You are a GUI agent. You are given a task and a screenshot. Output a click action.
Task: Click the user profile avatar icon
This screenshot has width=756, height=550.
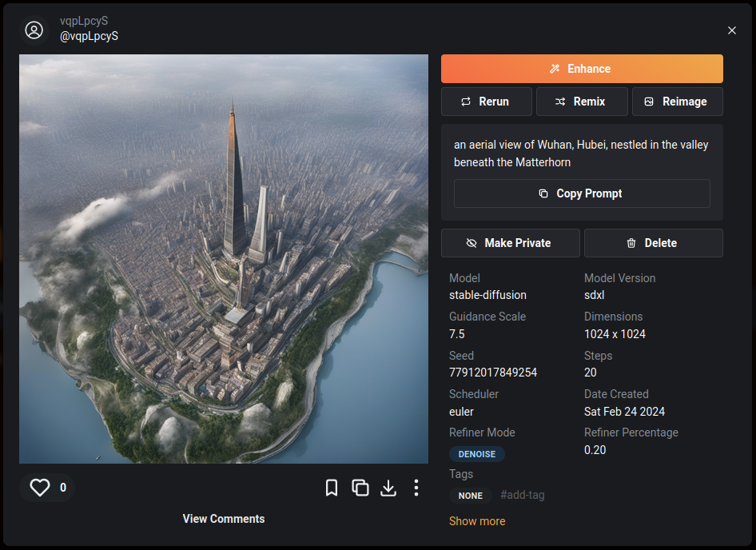pos(34,30)
